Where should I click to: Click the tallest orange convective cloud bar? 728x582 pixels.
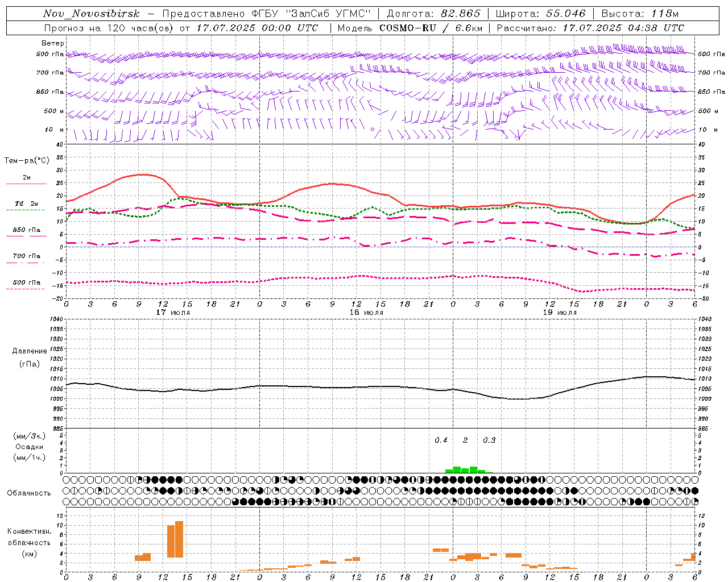179,539
